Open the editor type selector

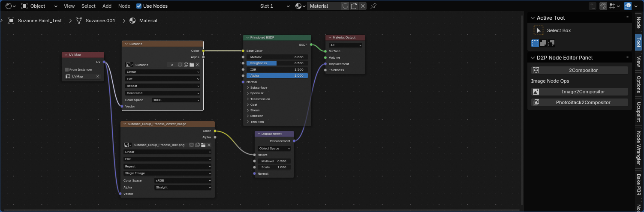(10, 6)
